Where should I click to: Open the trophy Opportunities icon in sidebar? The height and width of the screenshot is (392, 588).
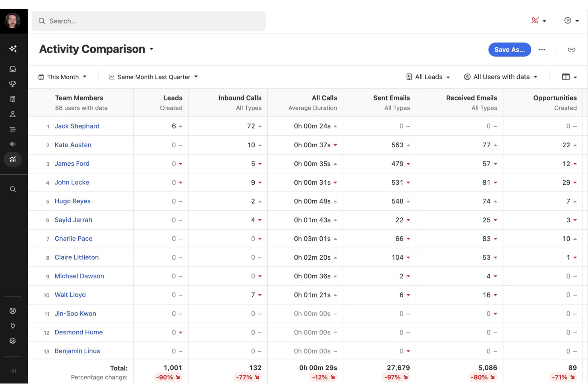pos(13,84)
